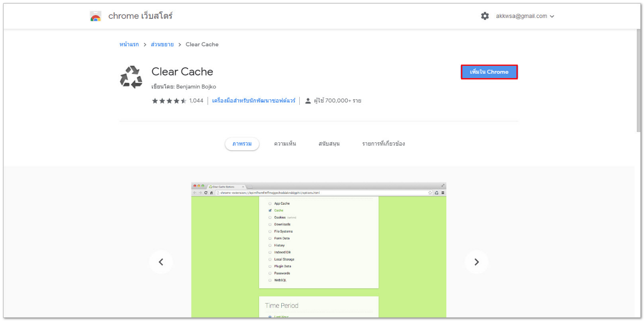This screenshot has height=321, width=644.
Task: Toggle the Cache checkbox in the preview
Action: coord(270,210)
